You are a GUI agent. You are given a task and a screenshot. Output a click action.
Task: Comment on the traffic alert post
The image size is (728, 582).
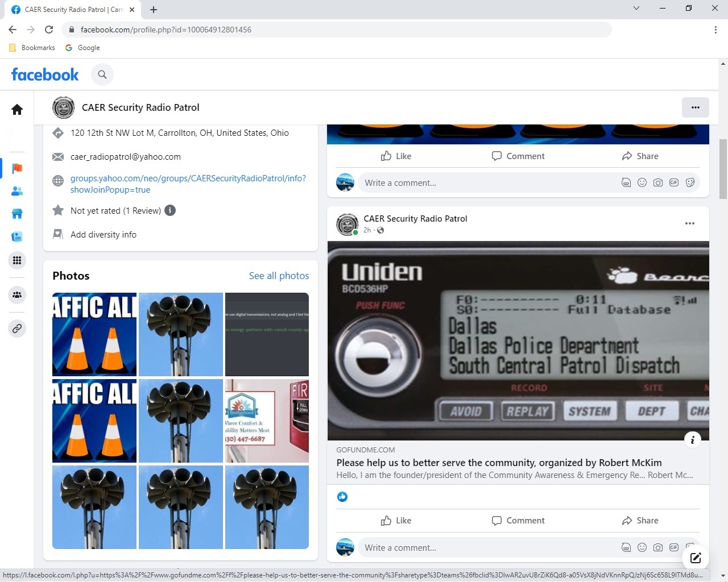click(x=518, y=156)
